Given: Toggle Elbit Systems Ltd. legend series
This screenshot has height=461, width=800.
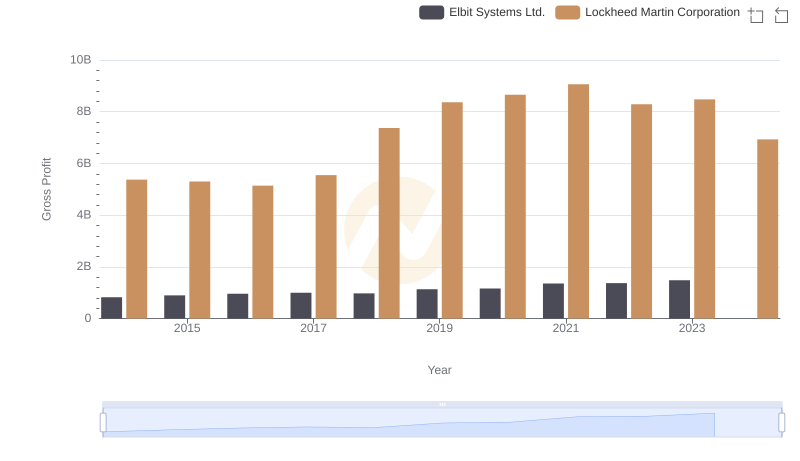Looking at the screenshot, I should 482,12.
